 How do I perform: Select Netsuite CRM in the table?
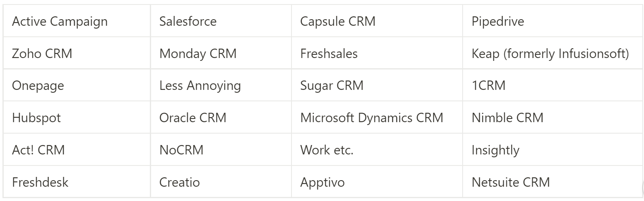click(x=511, y=182)
